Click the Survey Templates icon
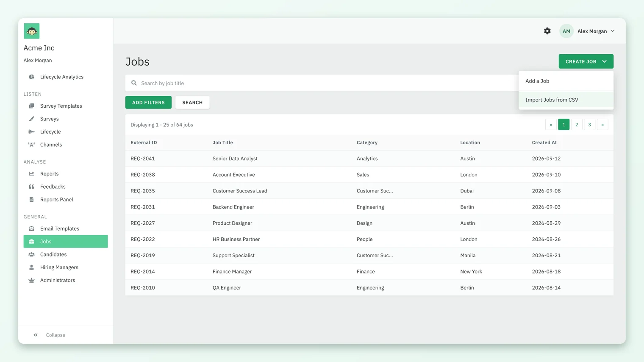Screen dimensions: 644x362 31,106
